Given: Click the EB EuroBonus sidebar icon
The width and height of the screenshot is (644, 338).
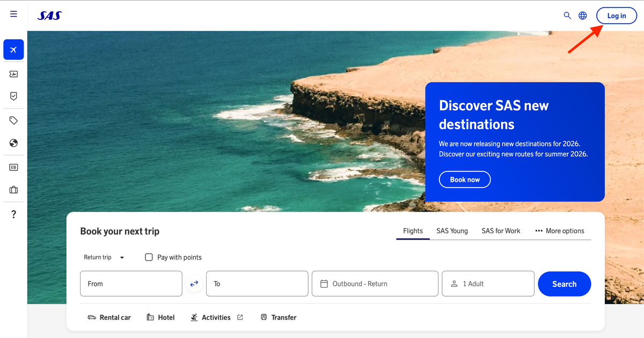Looking at the screenshot, I should coord(13,167).
